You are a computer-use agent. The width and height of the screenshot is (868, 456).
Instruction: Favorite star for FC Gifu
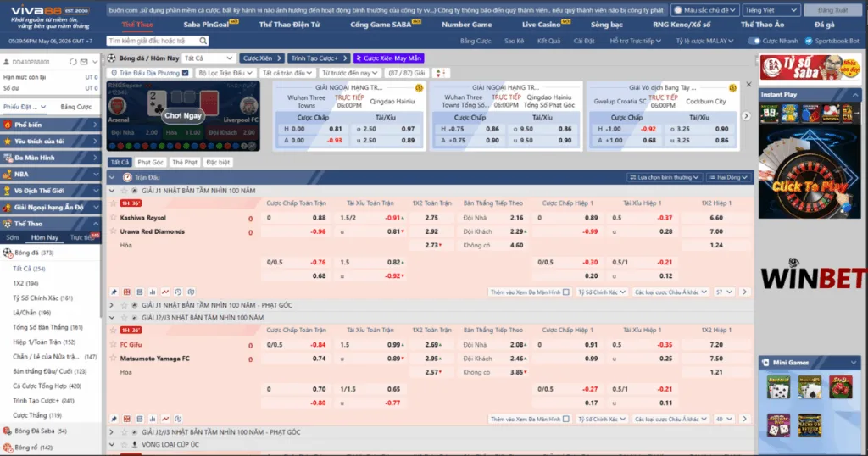click(x=114, y=345)
